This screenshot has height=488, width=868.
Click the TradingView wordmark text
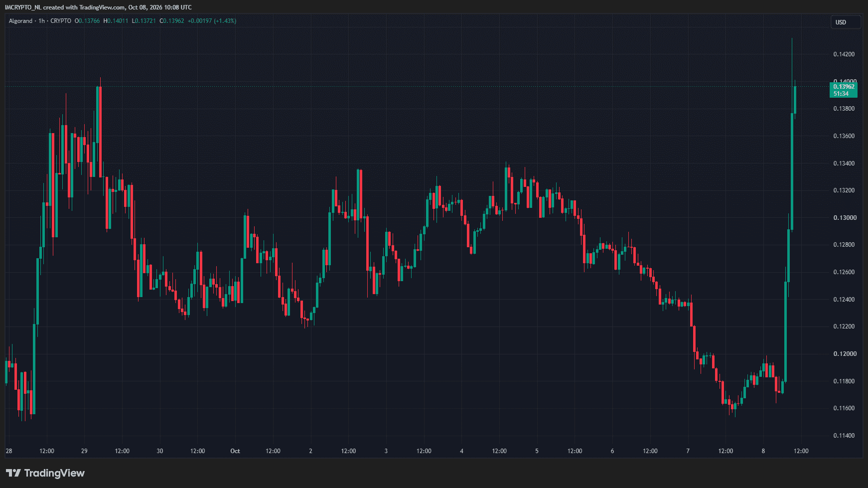pos(54,473)
